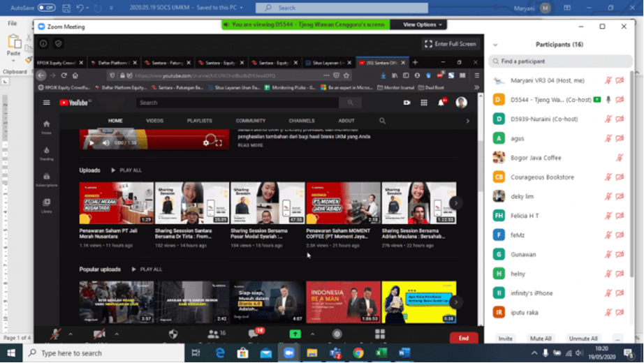The height and width of the screenshot is (363, 644).
Task: Open the File menu in Word
Action: point(13,24)
